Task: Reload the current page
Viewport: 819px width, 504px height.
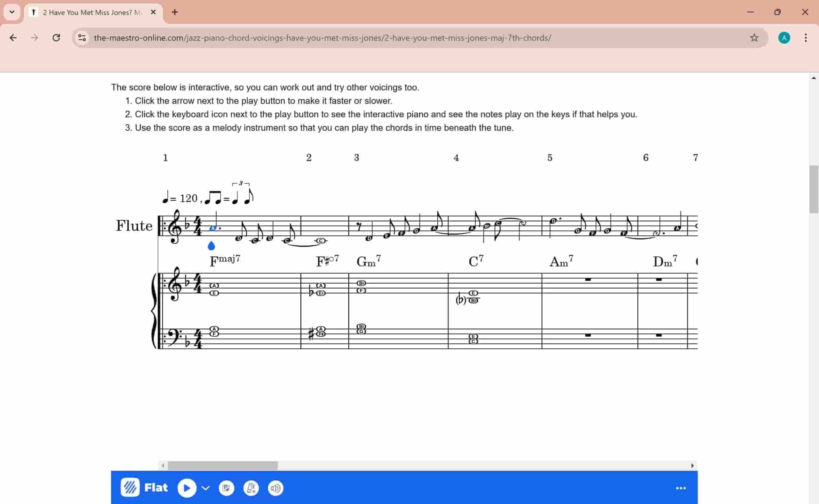Action: (56, 38)
